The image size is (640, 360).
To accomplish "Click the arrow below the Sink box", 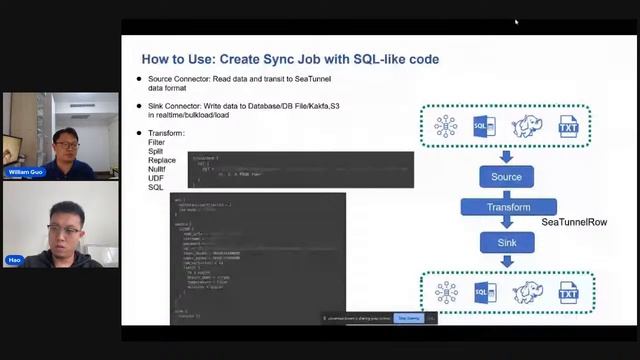I will 507,261.
